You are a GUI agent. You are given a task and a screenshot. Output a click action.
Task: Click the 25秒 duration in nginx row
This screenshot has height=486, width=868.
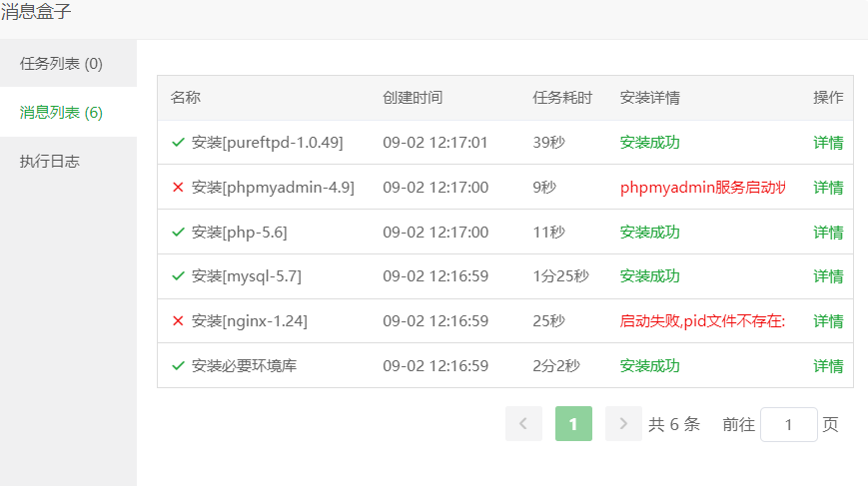[548, 320]
